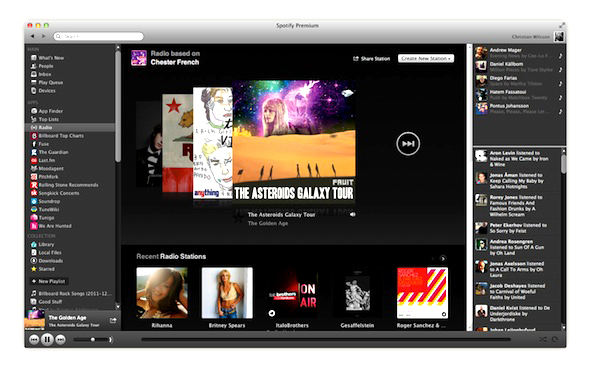Open The Golden Age track link
Screen dimensions: 590x369
(268, 223)
